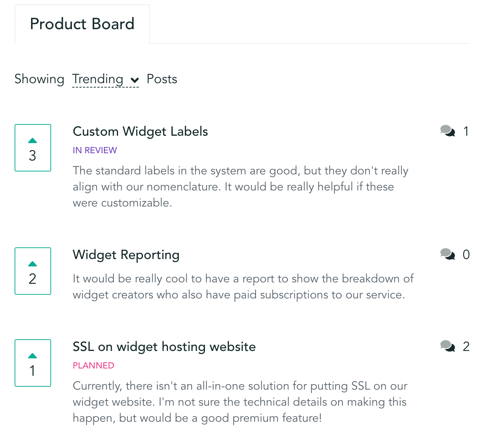This screenshot has height=448, width=482.
Task: Click the chevron next to Trending
Action: click(135, 80)
